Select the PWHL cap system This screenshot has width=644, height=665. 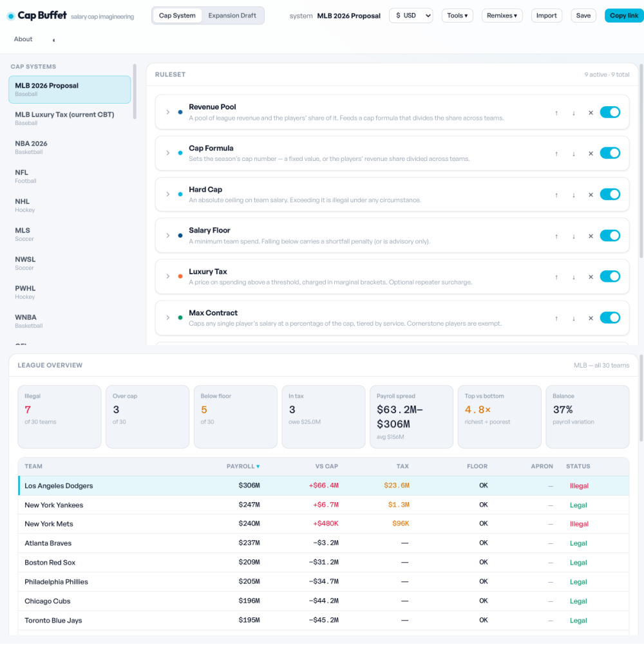[70, 292]
